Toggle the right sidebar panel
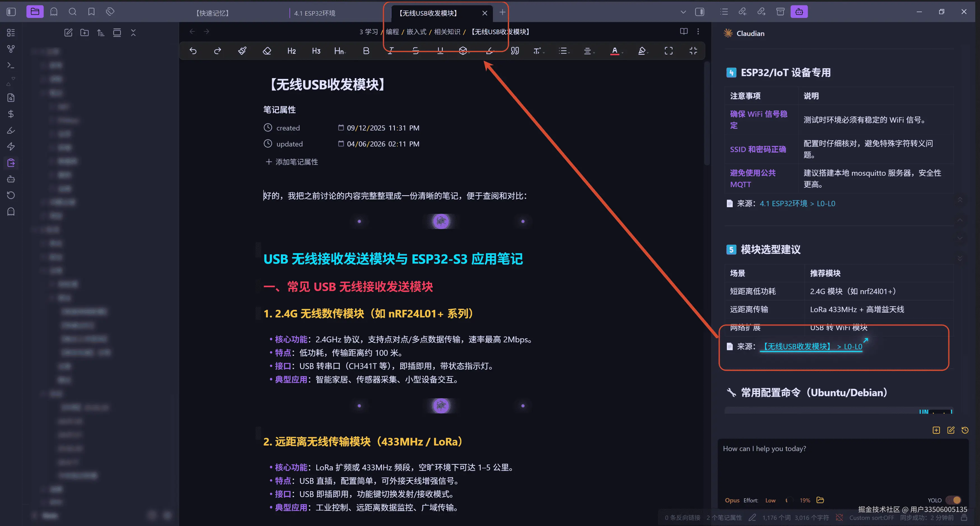The image size is (980, 526). pos(699,12)
